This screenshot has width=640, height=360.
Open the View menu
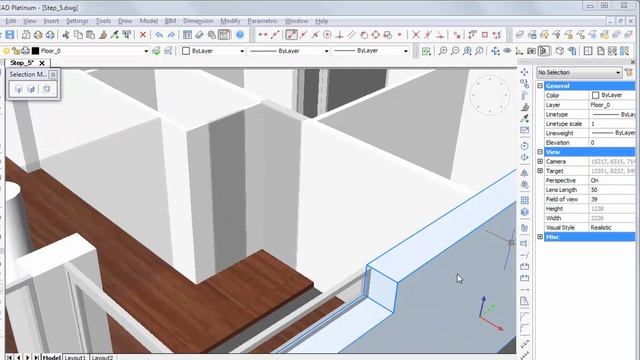tap(29, 21)
